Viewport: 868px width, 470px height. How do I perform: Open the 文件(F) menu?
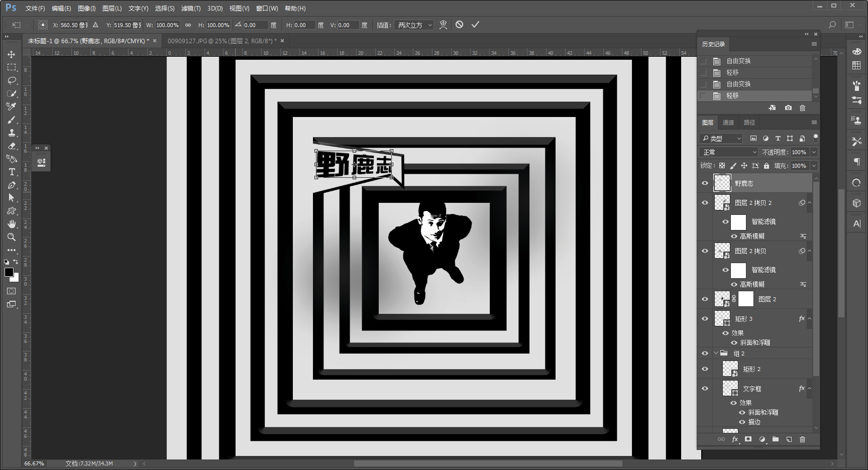pos(35,9)
